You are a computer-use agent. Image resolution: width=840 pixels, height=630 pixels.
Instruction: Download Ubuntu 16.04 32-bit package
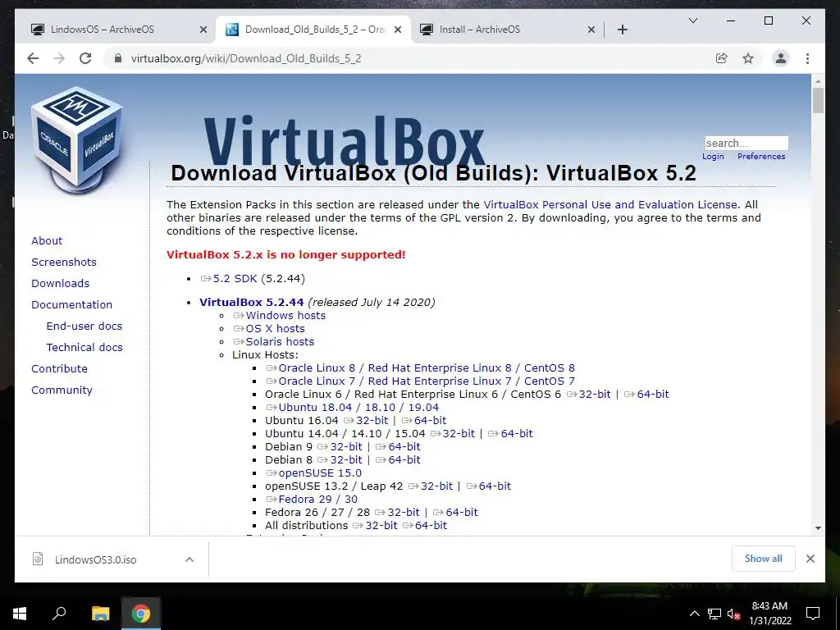coord(366,421)
